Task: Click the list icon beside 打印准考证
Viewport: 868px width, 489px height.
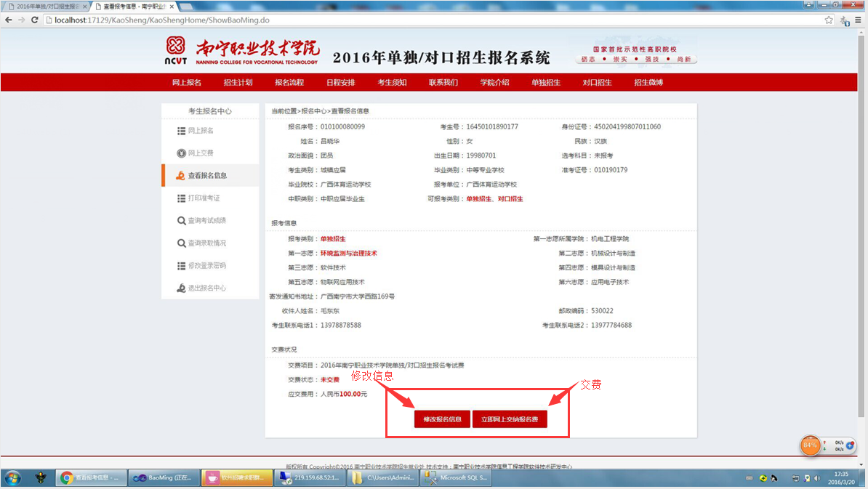Action: point(181,198)
